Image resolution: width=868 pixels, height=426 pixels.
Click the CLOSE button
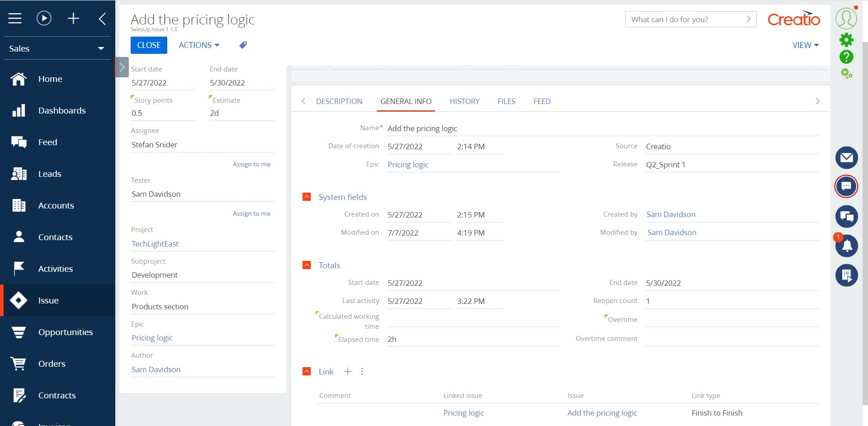[149, 45]
